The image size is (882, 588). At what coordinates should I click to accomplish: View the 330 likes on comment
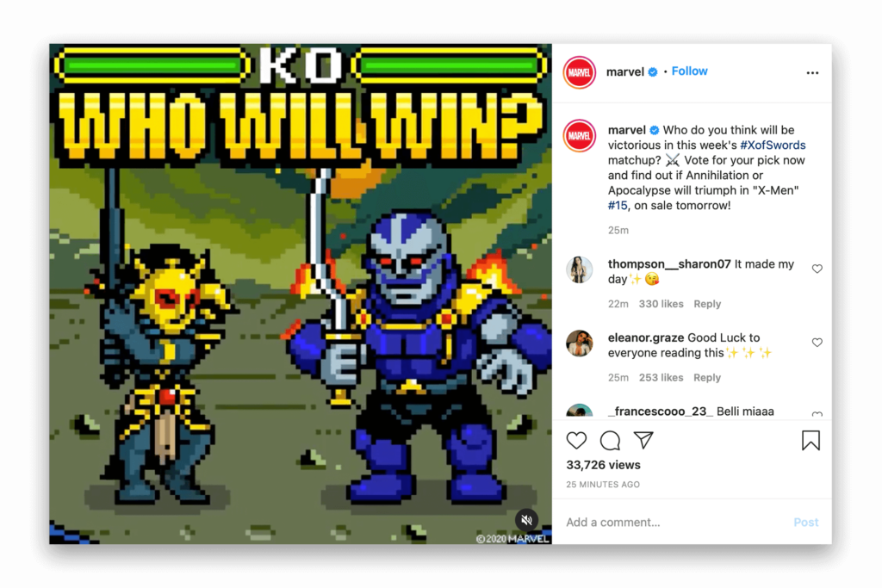coord(661,304)
